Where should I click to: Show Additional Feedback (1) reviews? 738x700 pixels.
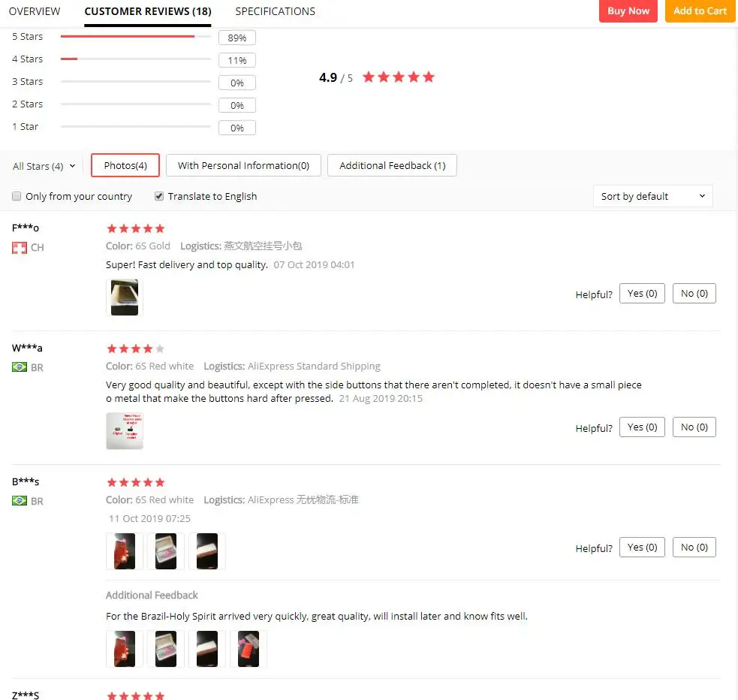392,165
